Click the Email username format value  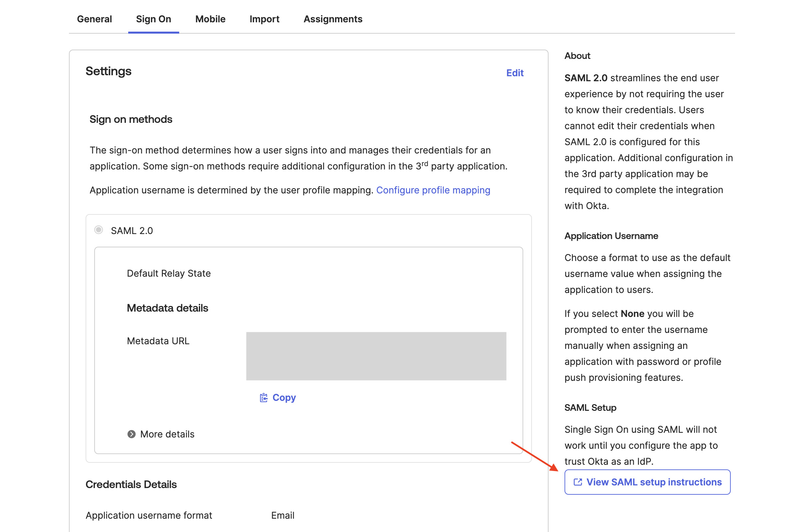[282, 515]
